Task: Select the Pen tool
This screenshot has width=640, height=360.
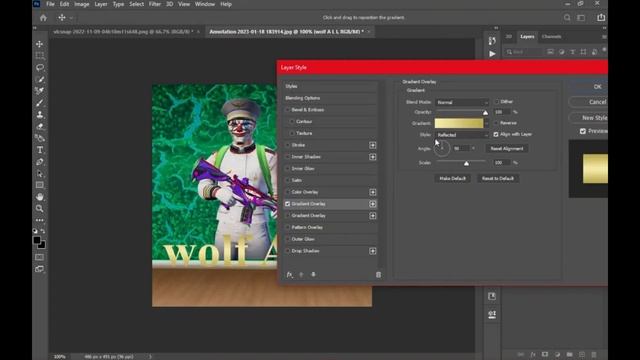Action: [40, 162]
